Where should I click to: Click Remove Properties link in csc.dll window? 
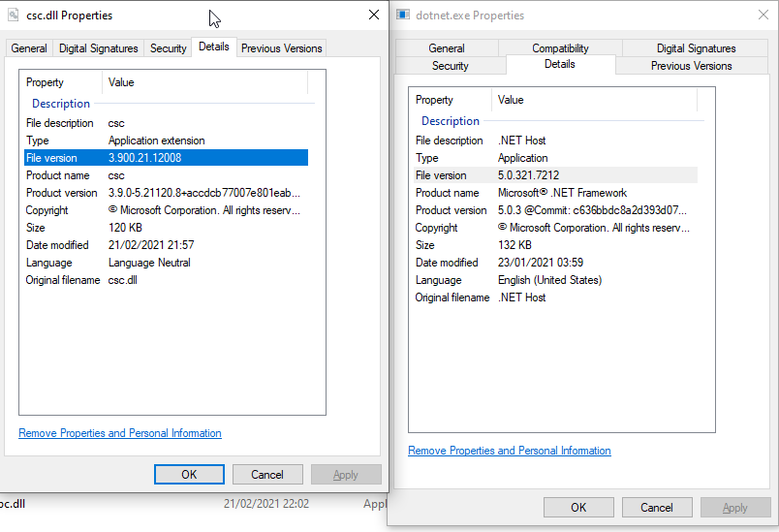[120, 433]
